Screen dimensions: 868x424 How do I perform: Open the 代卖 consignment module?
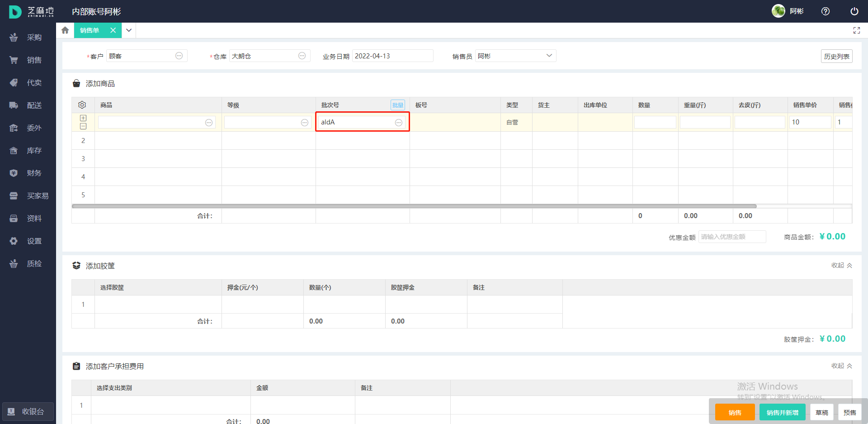tap(28, 83)
